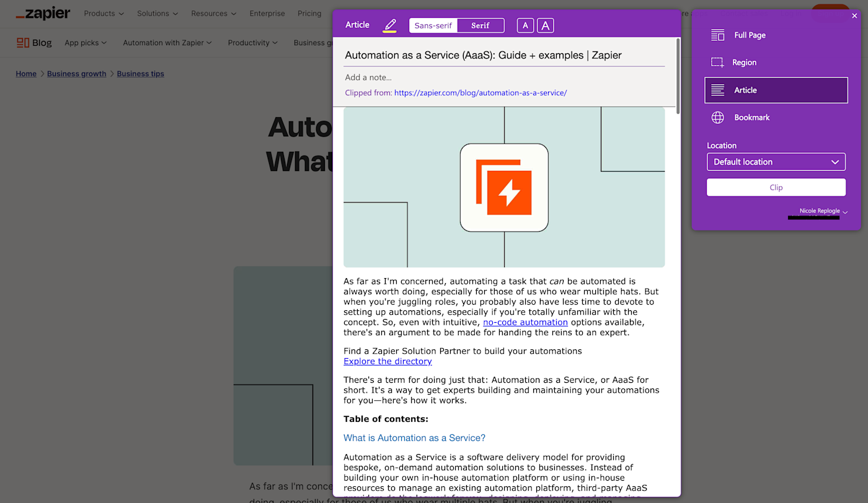
Task: Expand the App picks menu
Action: tap(86, 43)
